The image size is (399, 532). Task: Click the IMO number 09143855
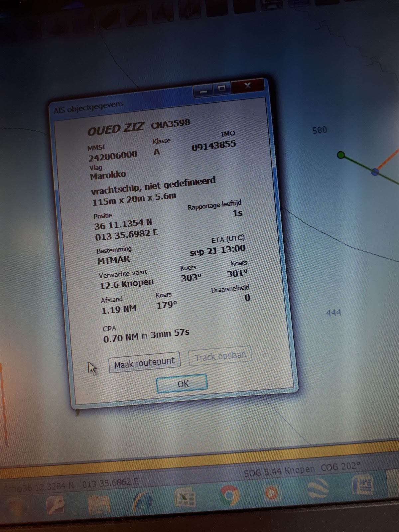click(x=214, y=146)
